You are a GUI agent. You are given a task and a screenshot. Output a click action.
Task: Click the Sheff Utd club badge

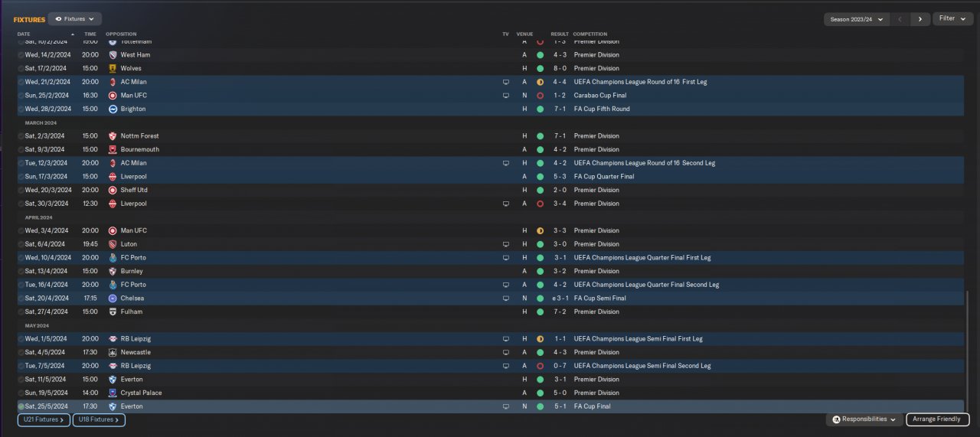113,191
